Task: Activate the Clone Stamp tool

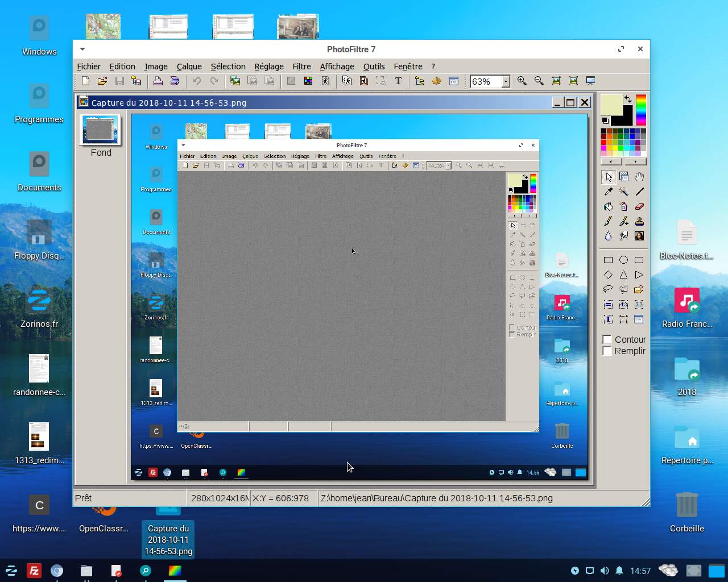Action: [x=639, y=221]
